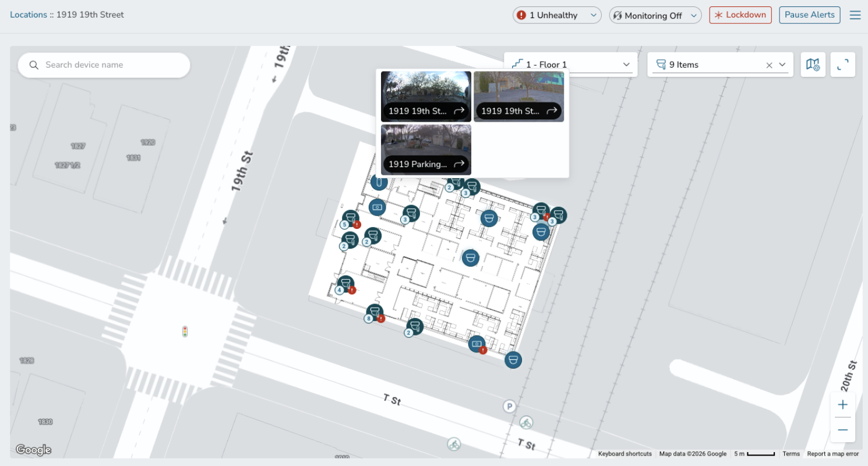Expand the '9 Items' device filter chevron

point(782,65)
